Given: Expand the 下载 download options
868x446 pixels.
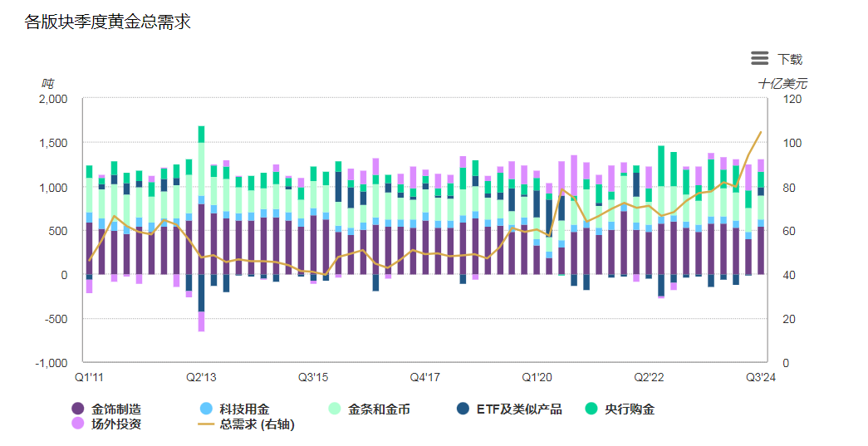Looking at the screenshot, I should [x=790, y=59].
